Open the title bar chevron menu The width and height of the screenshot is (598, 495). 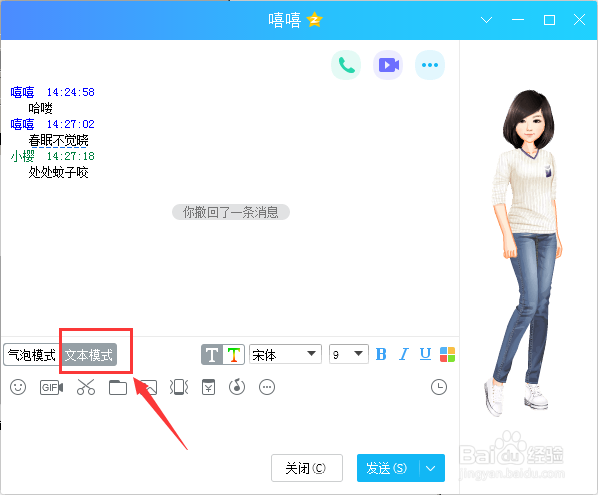coord(486,20)
